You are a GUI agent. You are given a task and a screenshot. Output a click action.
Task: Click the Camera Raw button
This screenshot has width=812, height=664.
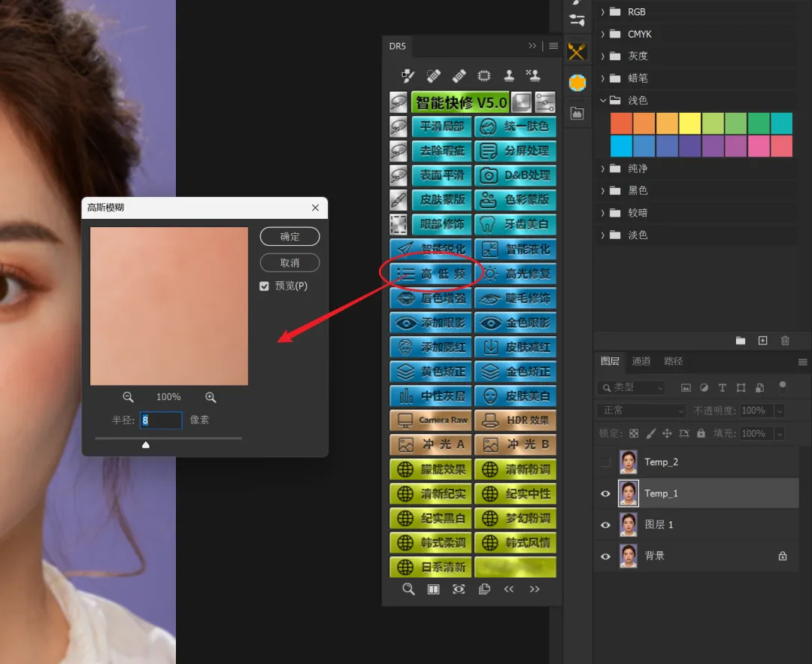[x=431, y=420]
